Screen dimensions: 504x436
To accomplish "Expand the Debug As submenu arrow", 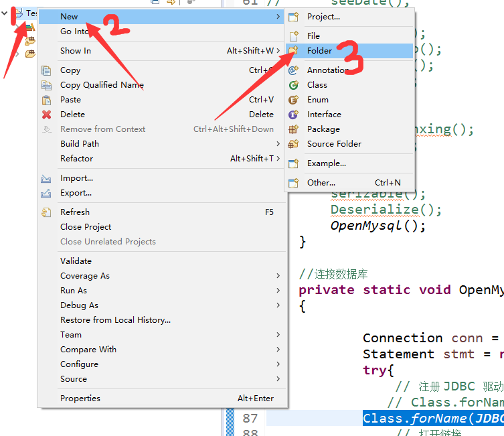I will 278,305.
